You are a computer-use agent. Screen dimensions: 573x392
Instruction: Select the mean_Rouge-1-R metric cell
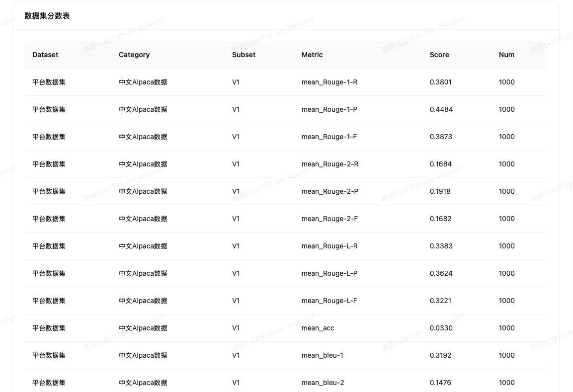[329, 82]
